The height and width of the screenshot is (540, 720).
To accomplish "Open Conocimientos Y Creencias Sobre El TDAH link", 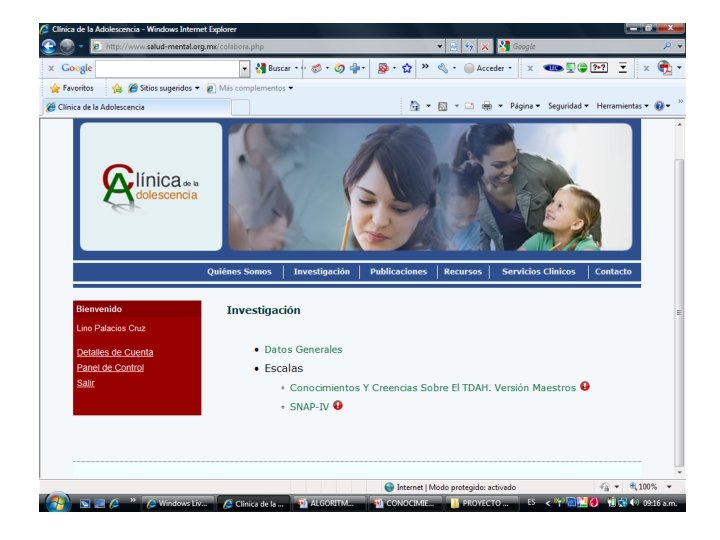I will point(433,388).
